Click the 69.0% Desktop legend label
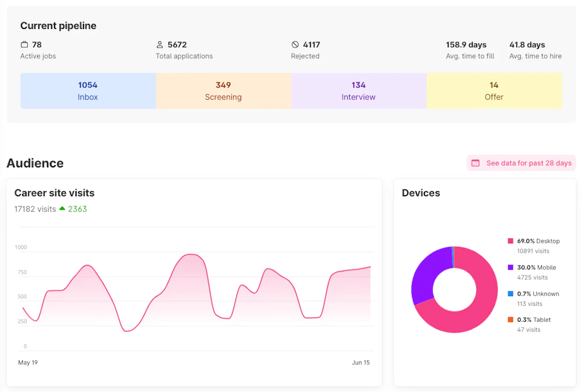Image resolution: width=581 pixels, height=392 pixels. coord(538,241)
